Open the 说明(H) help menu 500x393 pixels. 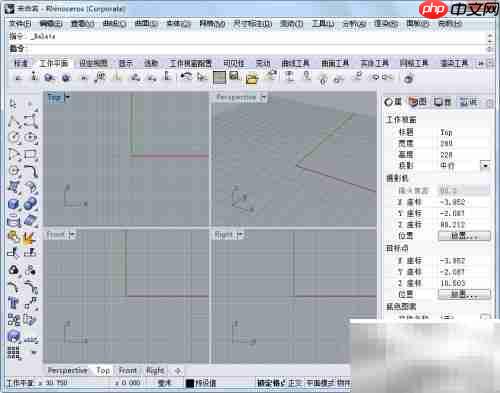click(x=449, y=24)
